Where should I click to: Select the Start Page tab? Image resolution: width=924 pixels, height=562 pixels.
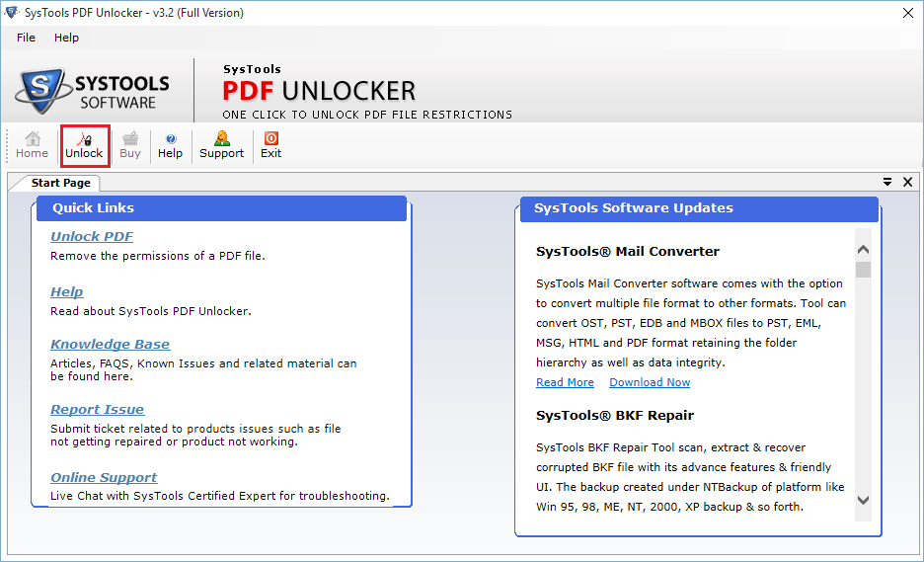(60, 183)
